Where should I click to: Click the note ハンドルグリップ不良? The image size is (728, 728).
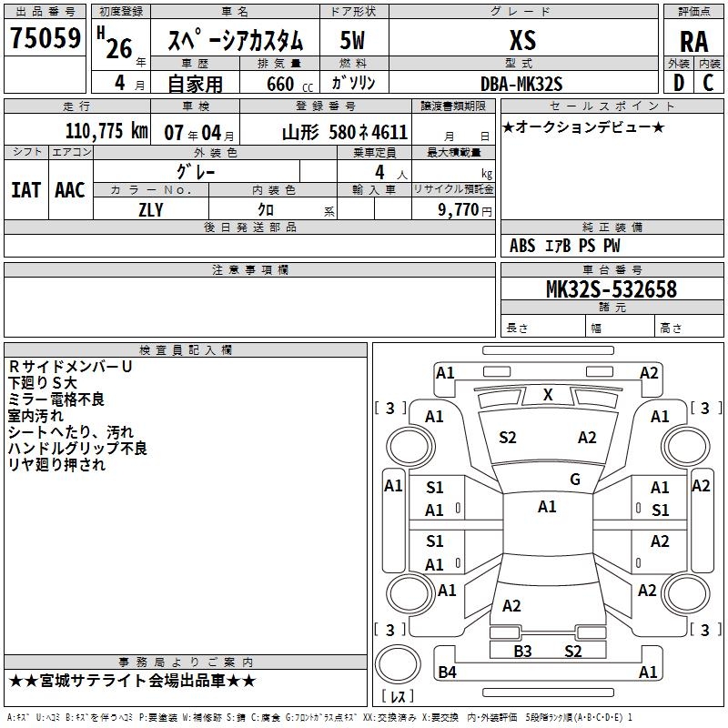point(78,448)
